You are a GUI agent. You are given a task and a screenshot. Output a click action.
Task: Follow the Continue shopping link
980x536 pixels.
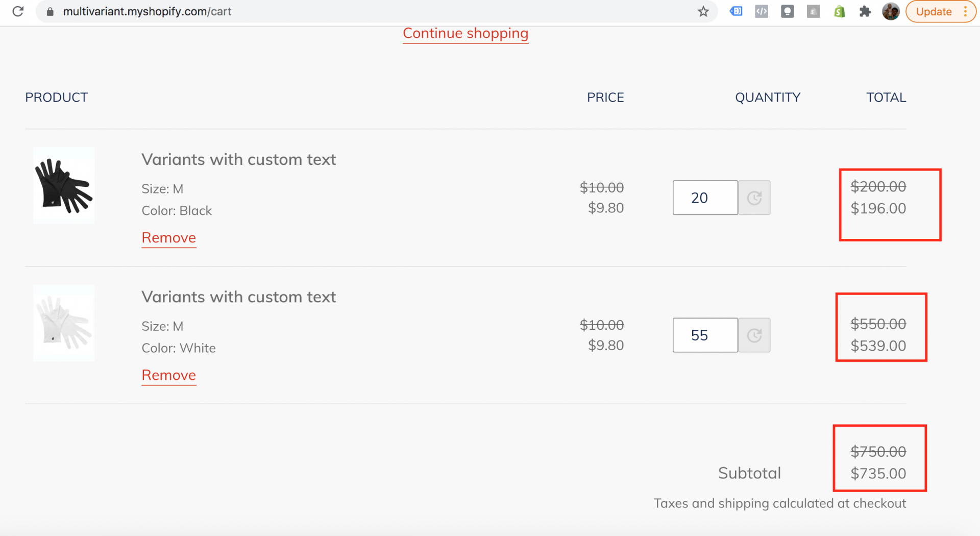tap(465, 33)
